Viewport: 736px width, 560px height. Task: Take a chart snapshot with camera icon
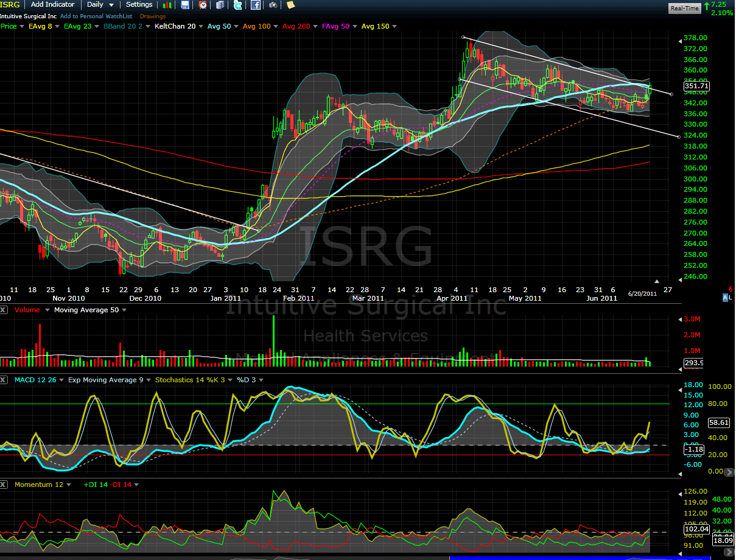point(273,5)
